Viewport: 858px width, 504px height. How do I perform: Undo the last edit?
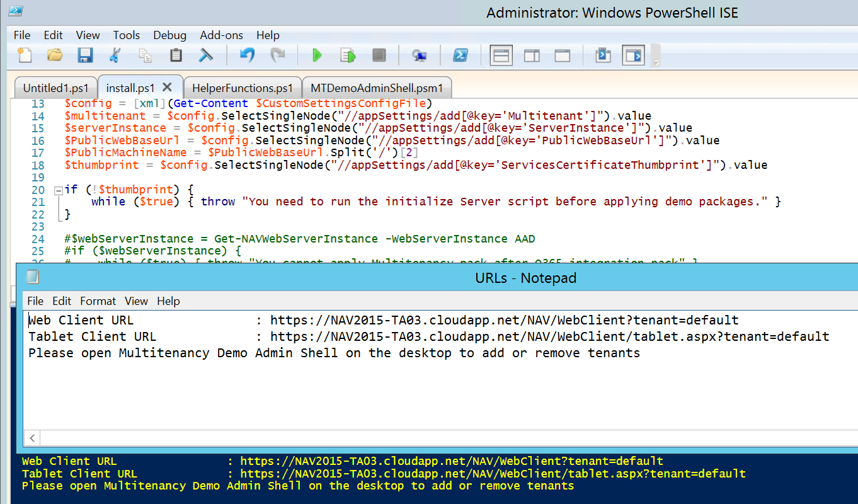tap(247, 55)
